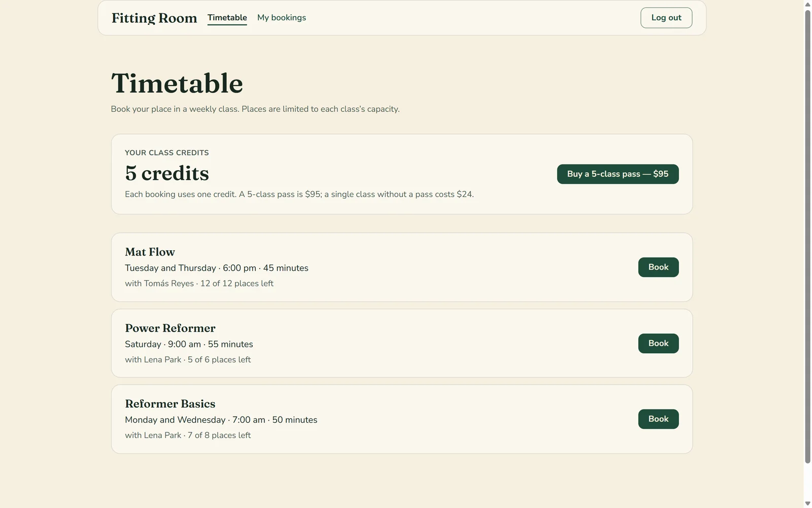Click the 'Each booking uses one credit' note
The image size is (812, 508).
click(x=299, y=195)
